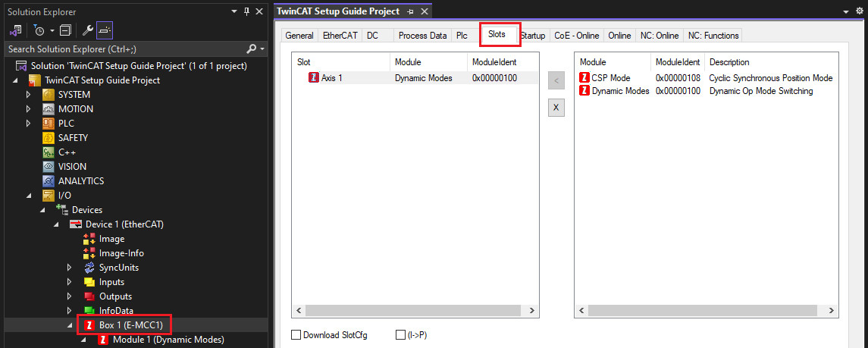
Task: Collapse the Device 1 (EtherCAT) arrow
Action: click(x=56, y=224)
